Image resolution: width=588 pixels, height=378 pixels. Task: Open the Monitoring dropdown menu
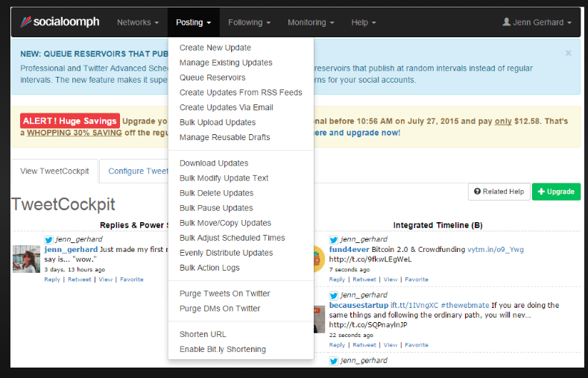311,22
